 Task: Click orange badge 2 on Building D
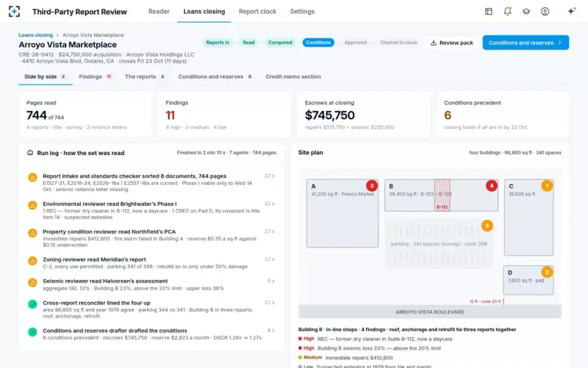(547, 272)
